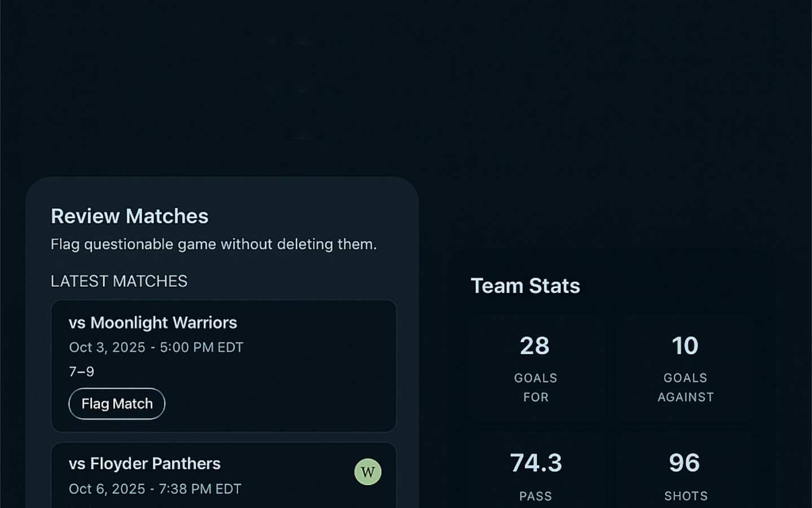The height and width of the screenshot is (508, 812).
Task: Click the Review Matches heading
Action: click(x=130, y=216)
